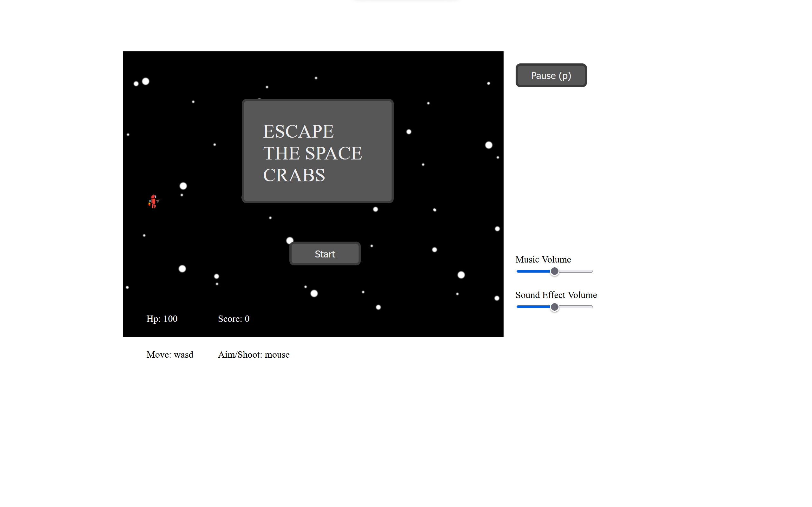Click the large white star touching the Start button

[289, 240]
